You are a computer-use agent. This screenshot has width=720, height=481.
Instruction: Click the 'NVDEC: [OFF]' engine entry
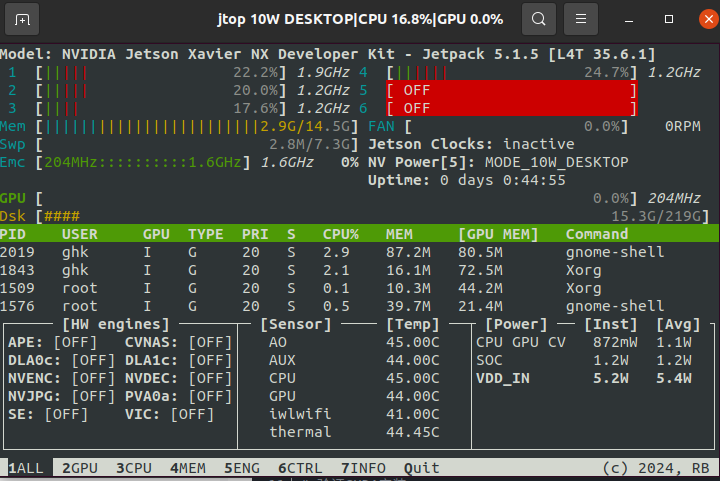179,378
